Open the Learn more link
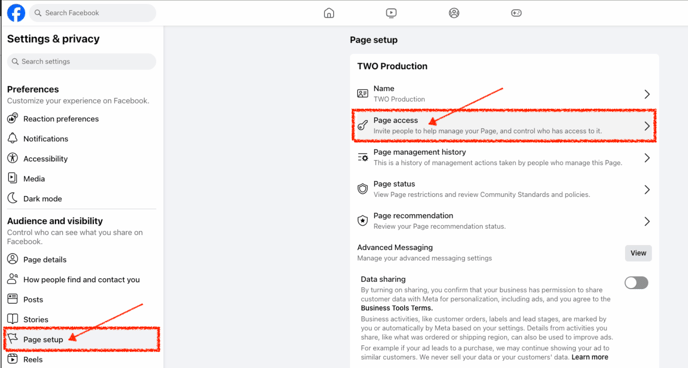The height and width of the screenshot is (368, 688). pos(590,357)
